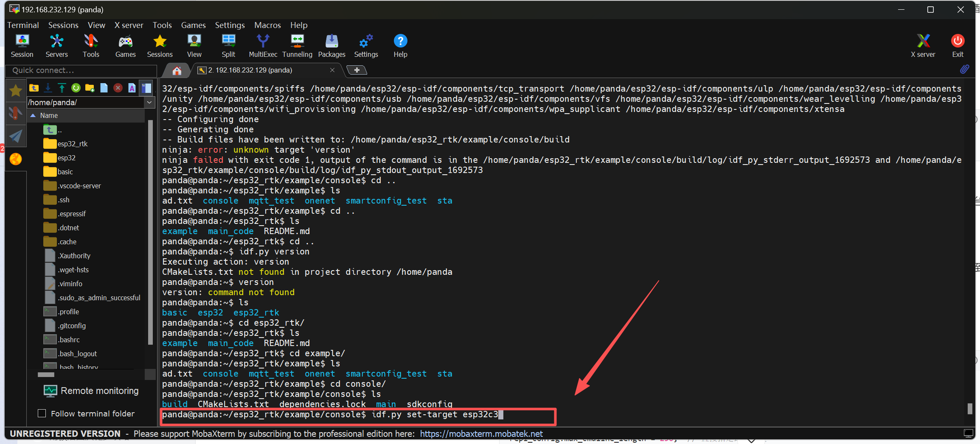Image resolution: width=980 pixels, height=444 pixels.
Task: Click the file with letter A icon
Action: (132, 88)
